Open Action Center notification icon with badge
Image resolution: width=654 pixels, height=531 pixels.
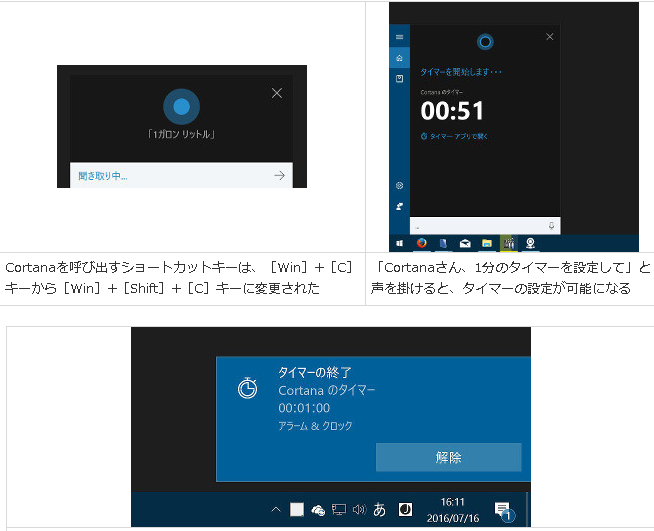click(x=504, y=511)
